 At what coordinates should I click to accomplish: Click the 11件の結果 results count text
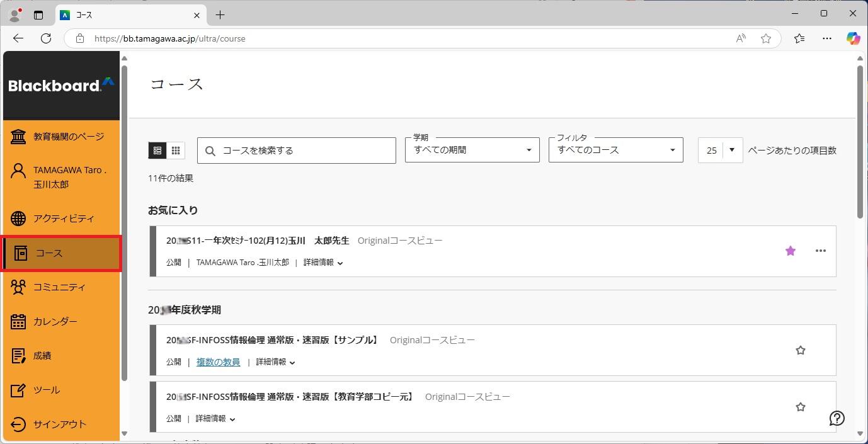(171, 178)
